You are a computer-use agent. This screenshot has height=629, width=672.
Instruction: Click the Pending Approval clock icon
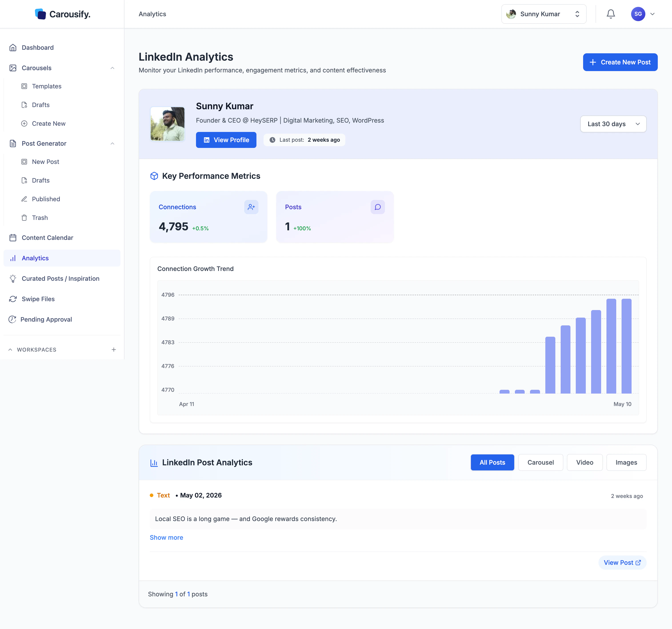coord(12,320)
